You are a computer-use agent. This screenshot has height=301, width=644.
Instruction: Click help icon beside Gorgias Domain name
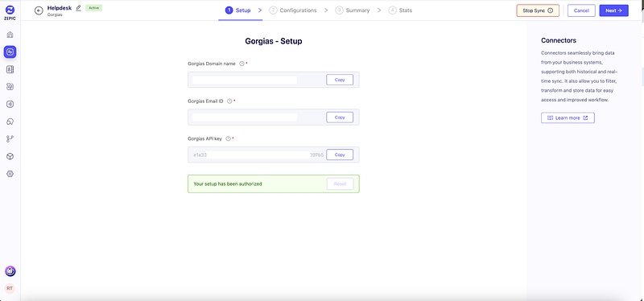tap(242, 64)
